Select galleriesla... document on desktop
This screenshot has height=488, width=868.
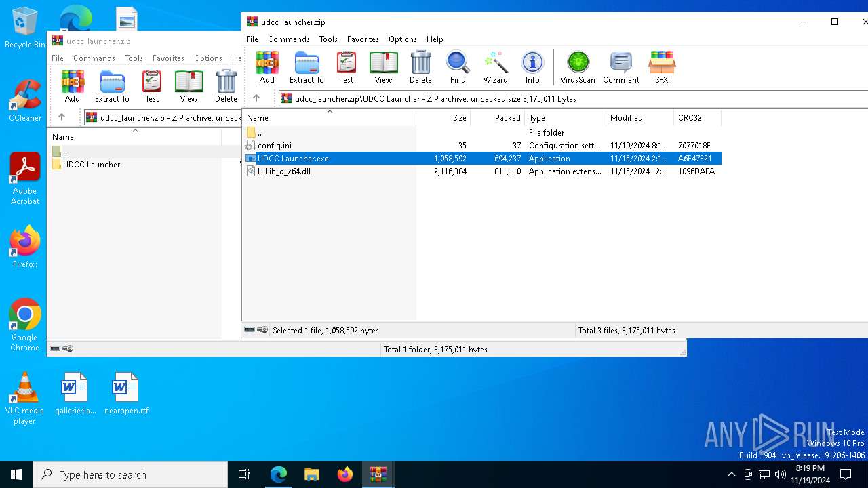(75, 393)
